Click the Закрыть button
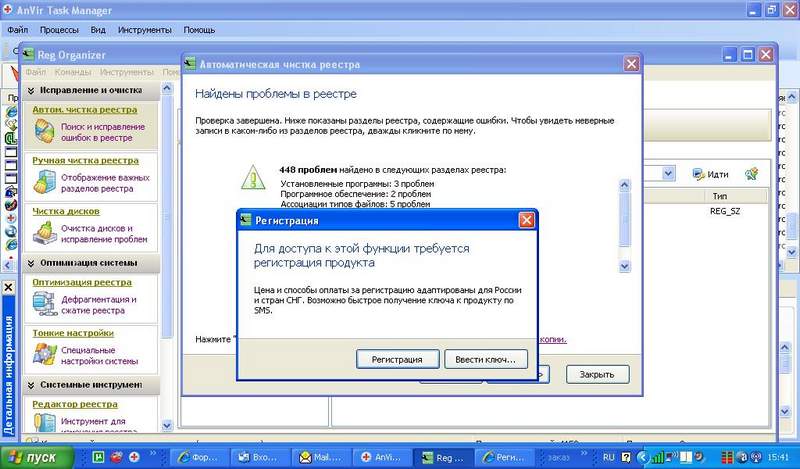 point(597,375)
